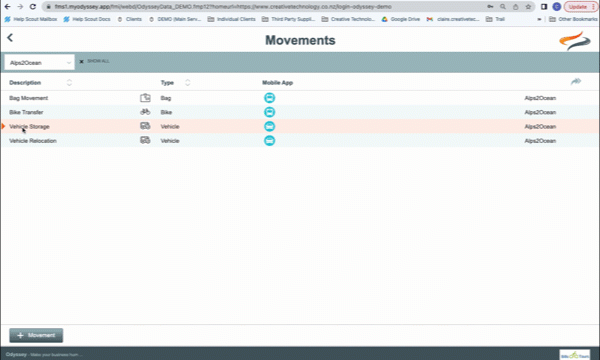Click the Alps2Ocean label in the Bike Transfer row
600x360 pixels.
pyautogui.click(x=540, y=112)
